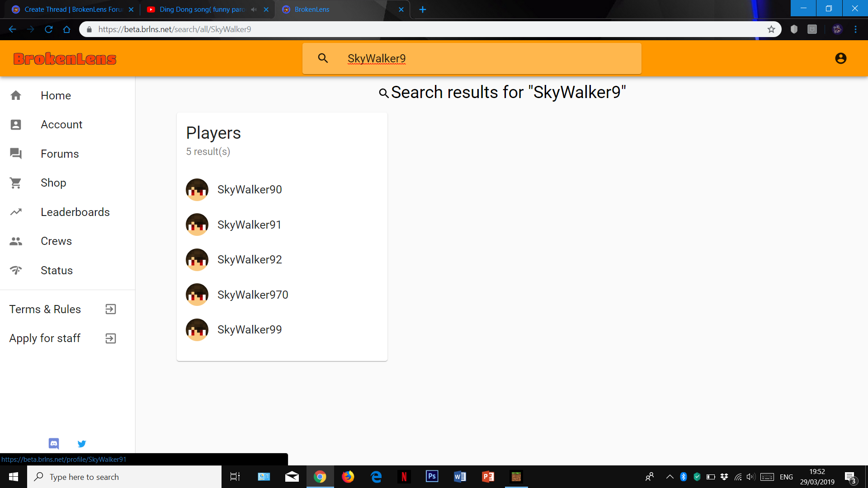Click the magnifier icon in search bar
Viewport: 868px width, 488px height.
pyautogui.click(x=323, y=58)
